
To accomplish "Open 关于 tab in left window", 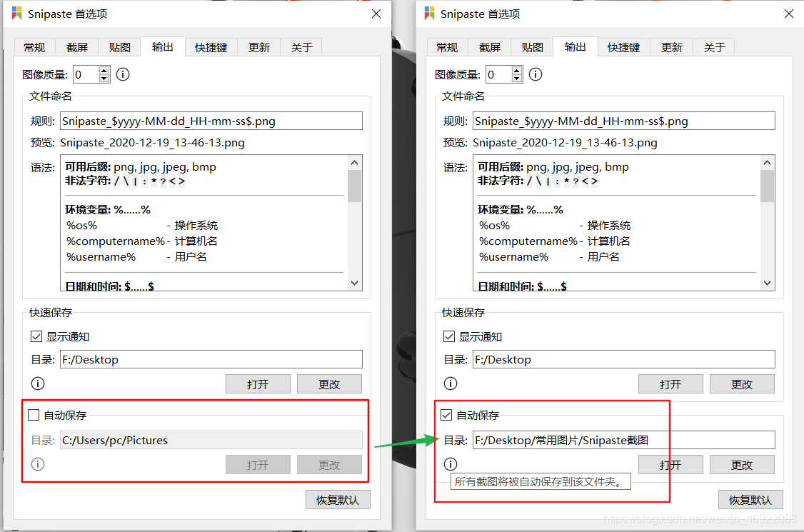I will 301,47.
